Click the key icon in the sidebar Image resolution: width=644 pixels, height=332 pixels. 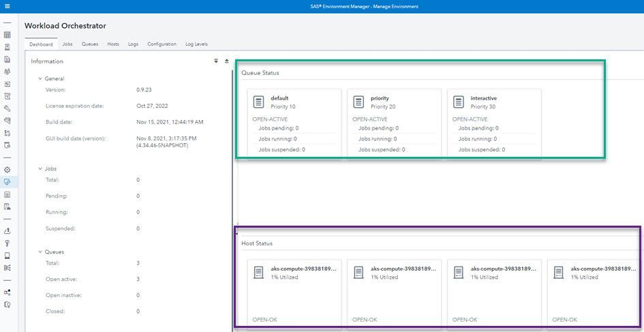point(7,243)
